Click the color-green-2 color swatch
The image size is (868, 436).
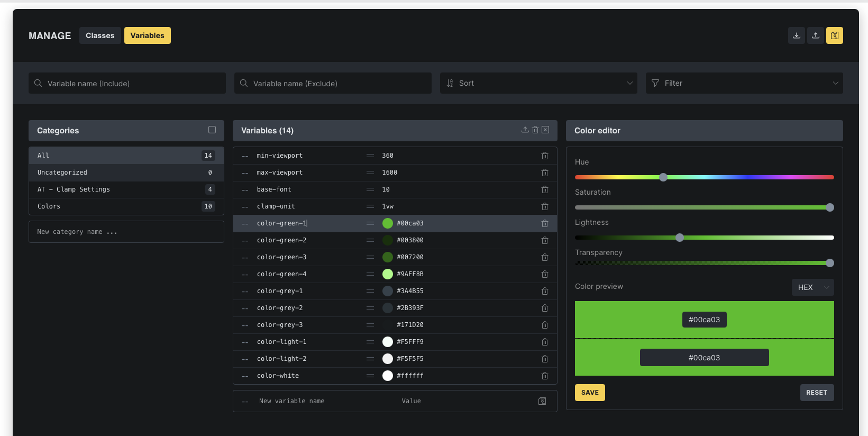(x=388, y=240)
